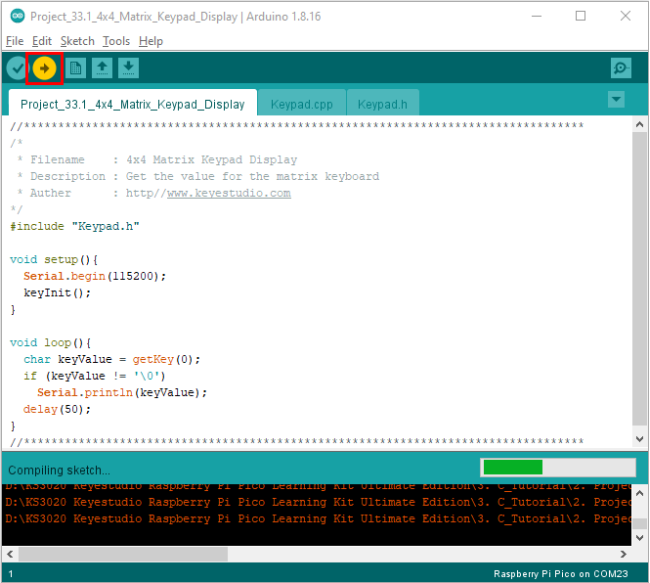Image resolution: width=650 pixels, height=583 pixels.
Task: Open the Serial Monitor magnifier icon
Action: (x=621, y=68)
